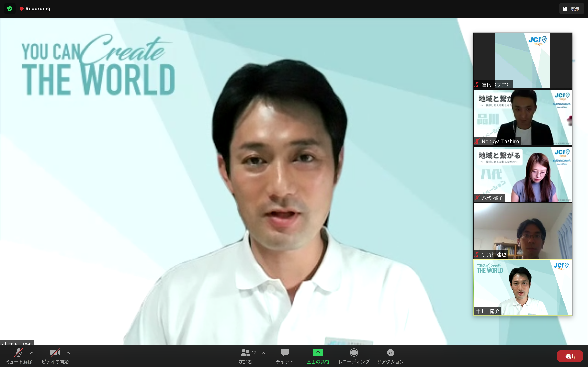Select Nobuya Tashiro's video thumbnail
588x367 pixels.
click(522, 118)
